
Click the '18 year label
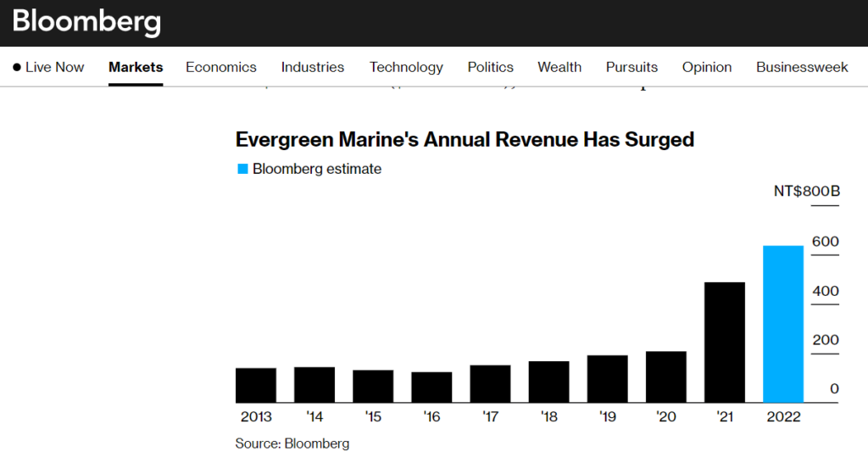pos(548,416)
